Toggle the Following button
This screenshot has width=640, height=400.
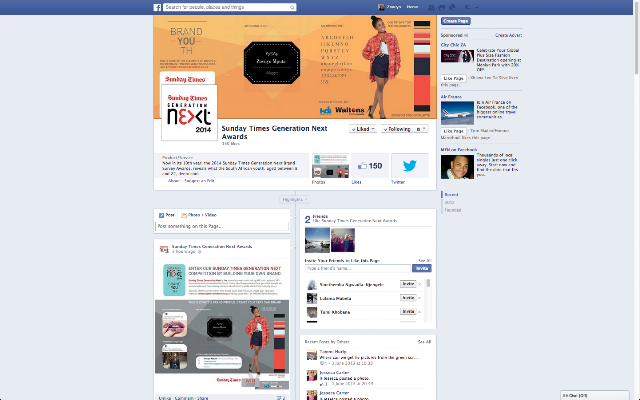(x=397, y=129)
